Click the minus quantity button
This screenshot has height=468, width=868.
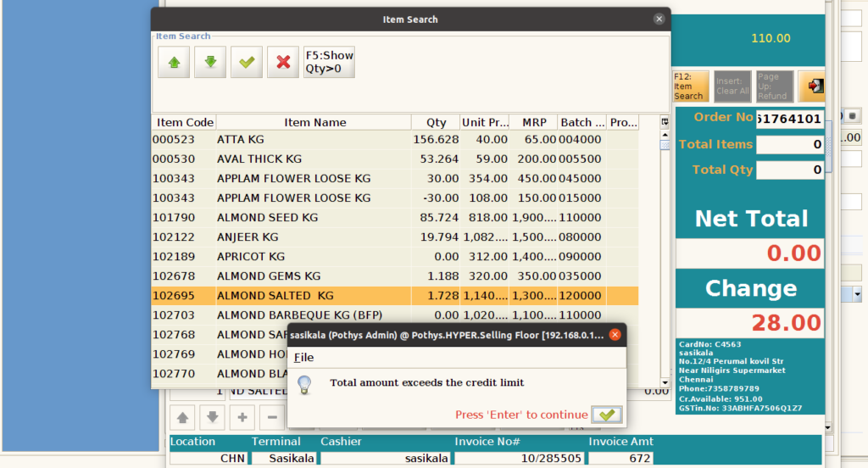(x=272, y=417)
